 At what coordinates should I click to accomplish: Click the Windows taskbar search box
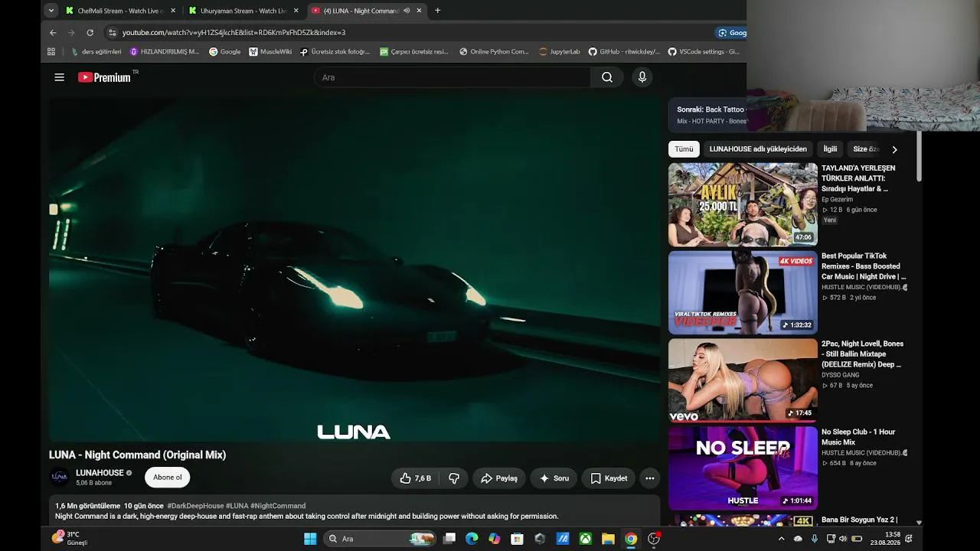pos(379,539)
